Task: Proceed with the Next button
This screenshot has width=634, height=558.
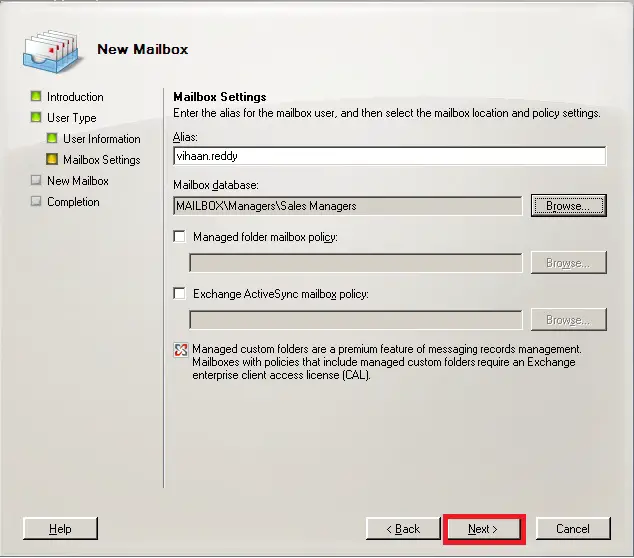Action: click(x=484, y=528)
